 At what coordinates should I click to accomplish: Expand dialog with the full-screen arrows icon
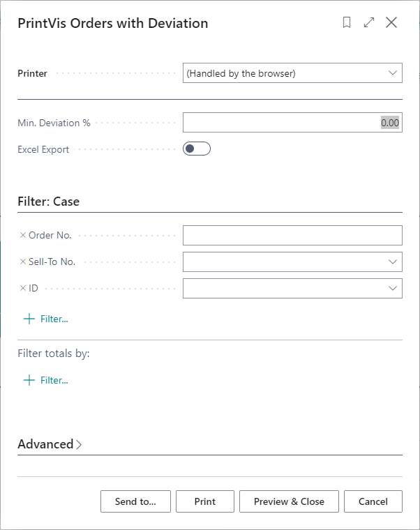click(x=369, y=22)
